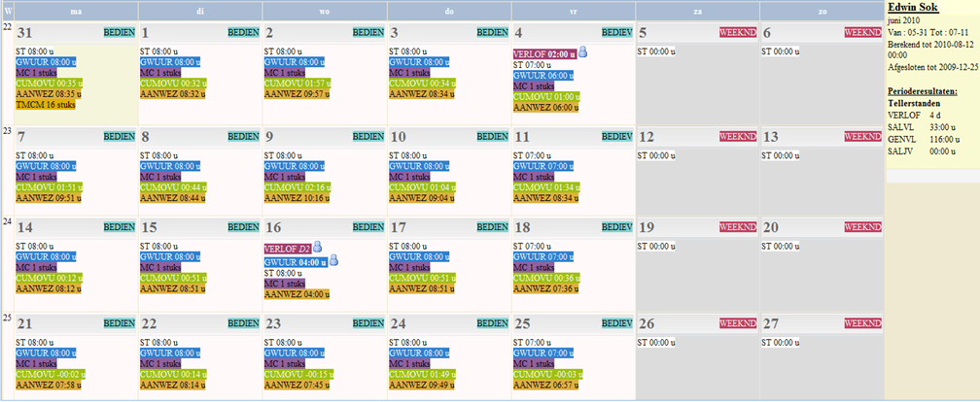The height and width of the screenshot is (402, 980).
Task: Select the 'wo' column header
Action: coord(325,11)
